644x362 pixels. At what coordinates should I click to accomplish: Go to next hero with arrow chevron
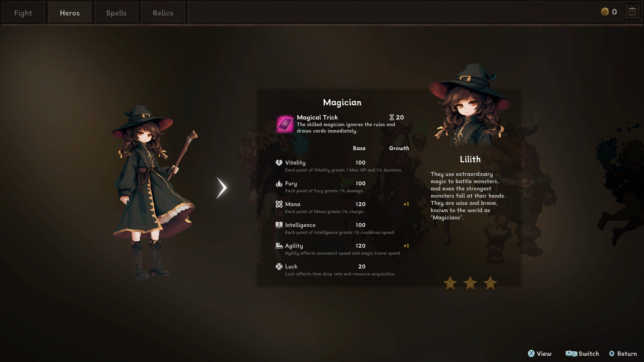[x=222, y=188]
